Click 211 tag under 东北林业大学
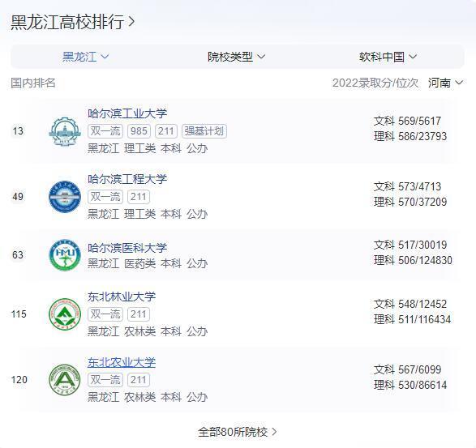476x448 pixels. [x=139, y=314]
